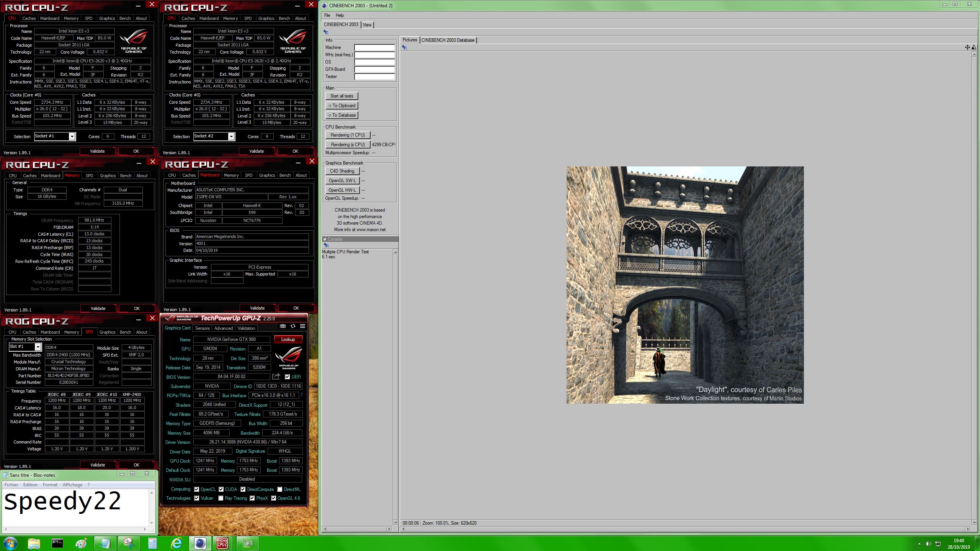Click pin icon below CINEBENCH 2003 tab
This screenshot has width=980, height=551.
[x=326, y=32]
